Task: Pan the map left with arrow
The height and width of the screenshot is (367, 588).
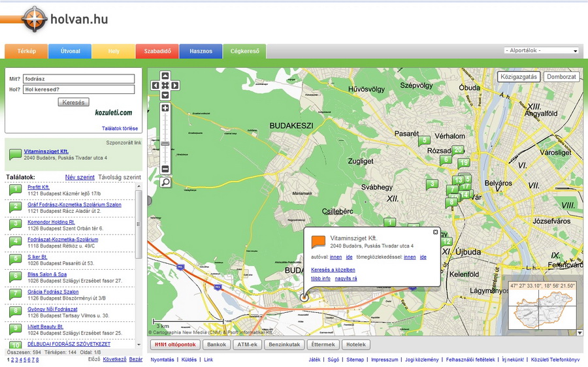Action: pyautogui.click(x=155, y=86)
